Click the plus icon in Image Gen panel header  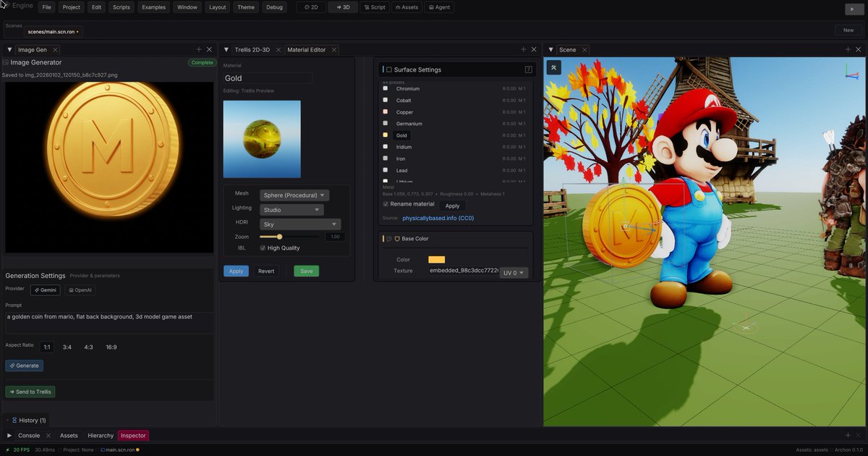click(199, 49)
